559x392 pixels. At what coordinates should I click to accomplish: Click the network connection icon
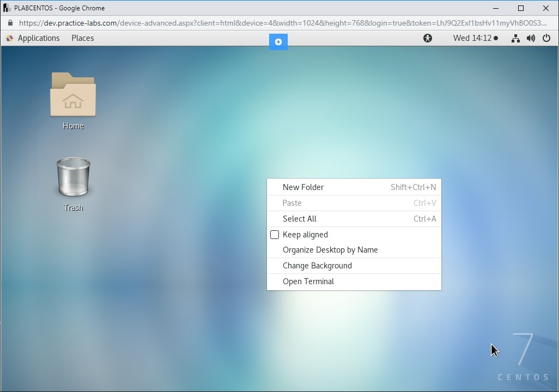click(515, 38)
